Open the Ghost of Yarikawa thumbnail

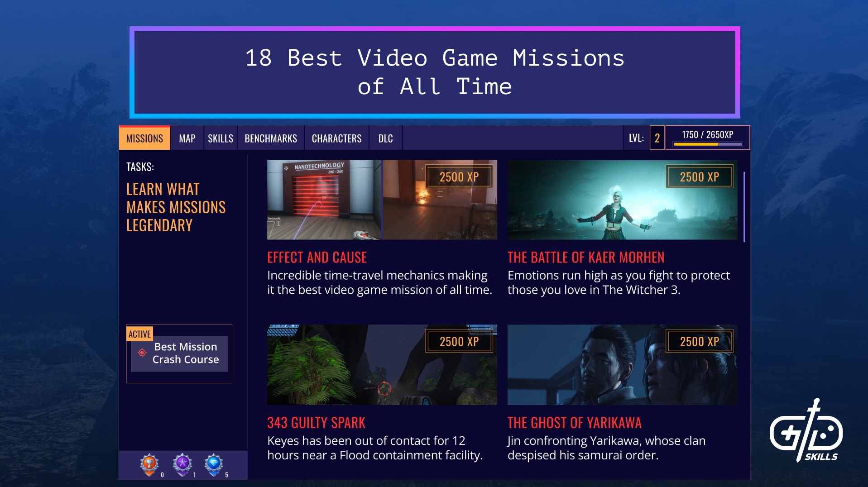pos(622,365)
